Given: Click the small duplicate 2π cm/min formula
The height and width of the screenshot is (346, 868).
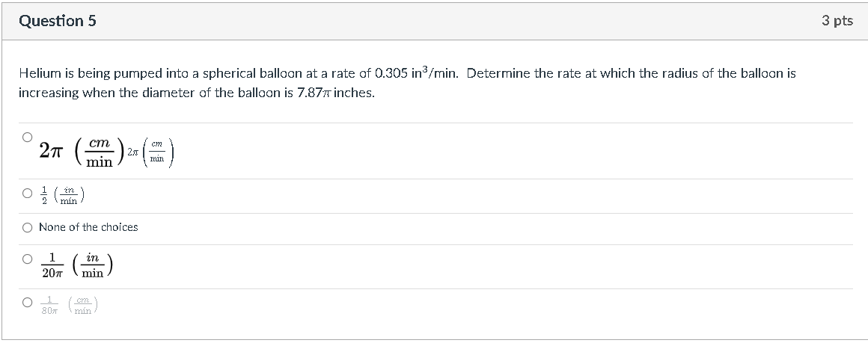Looking at the screenshot, I should (x=151, y=152).
